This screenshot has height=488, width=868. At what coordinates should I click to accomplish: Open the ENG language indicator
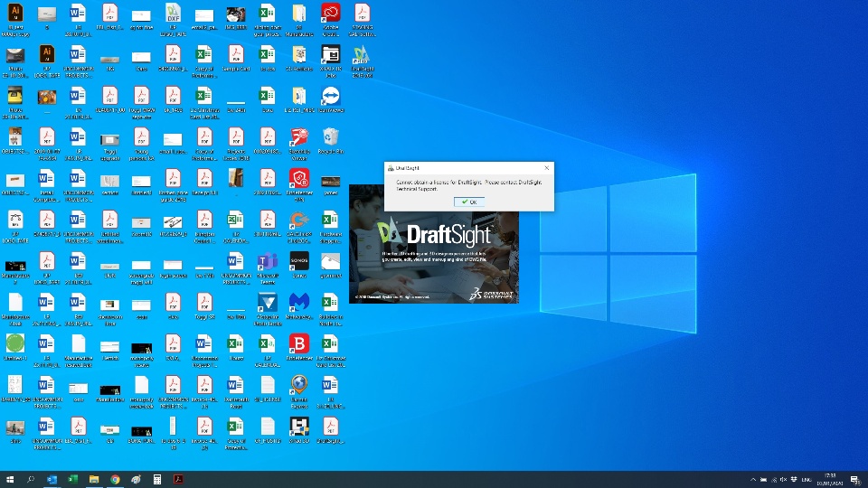807,480
